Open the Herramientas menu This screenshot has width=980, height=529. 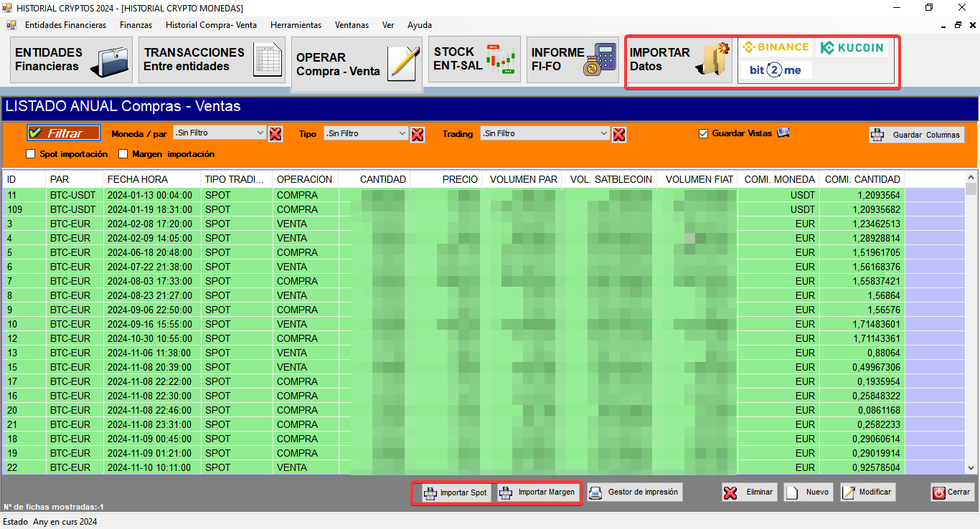[296, 25]
